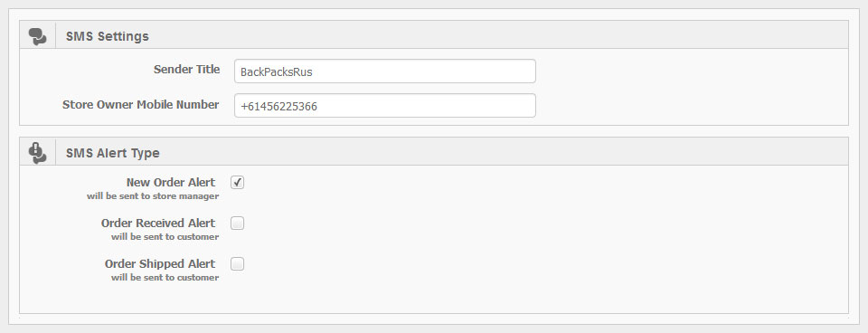Click the Order Received Alert label text

coord(157,224)
